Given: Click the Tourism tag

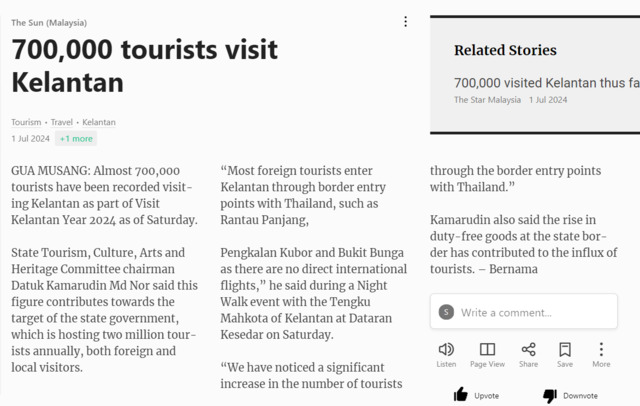Looking at the screenshot, I should click(x=27, y=122).
